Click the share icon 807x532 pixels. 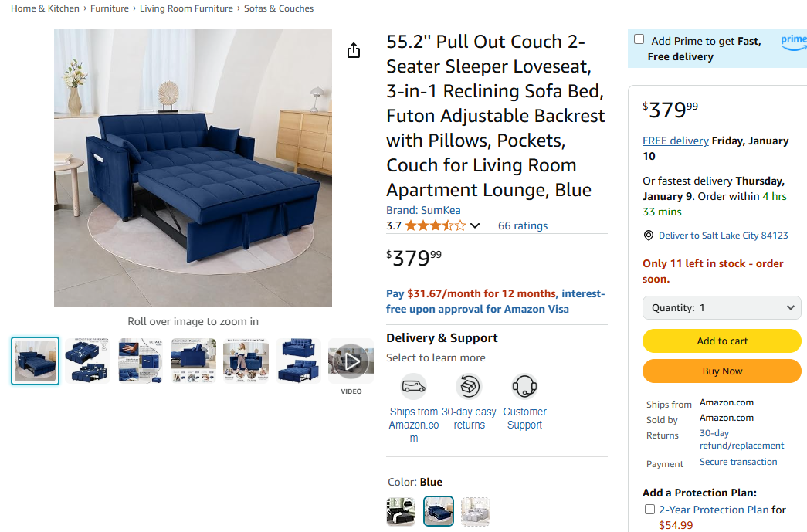[354, 49]
